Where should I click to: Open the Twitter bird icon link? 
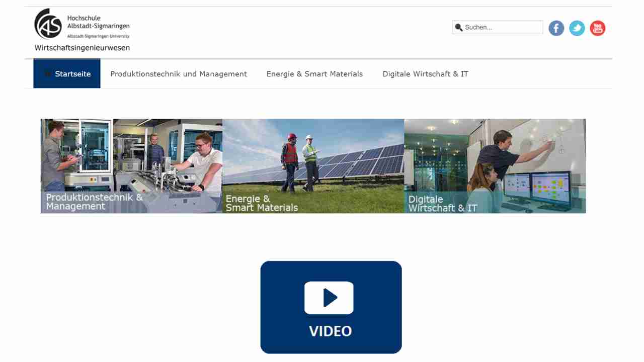577,28
